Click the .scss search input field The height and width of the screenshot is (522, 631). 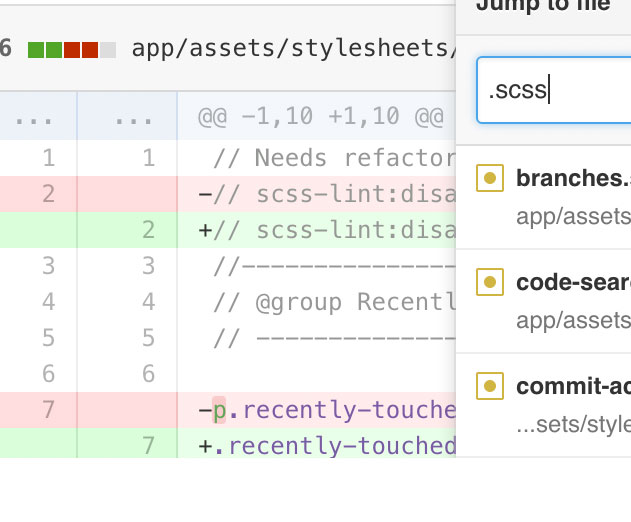coord(554,90)
